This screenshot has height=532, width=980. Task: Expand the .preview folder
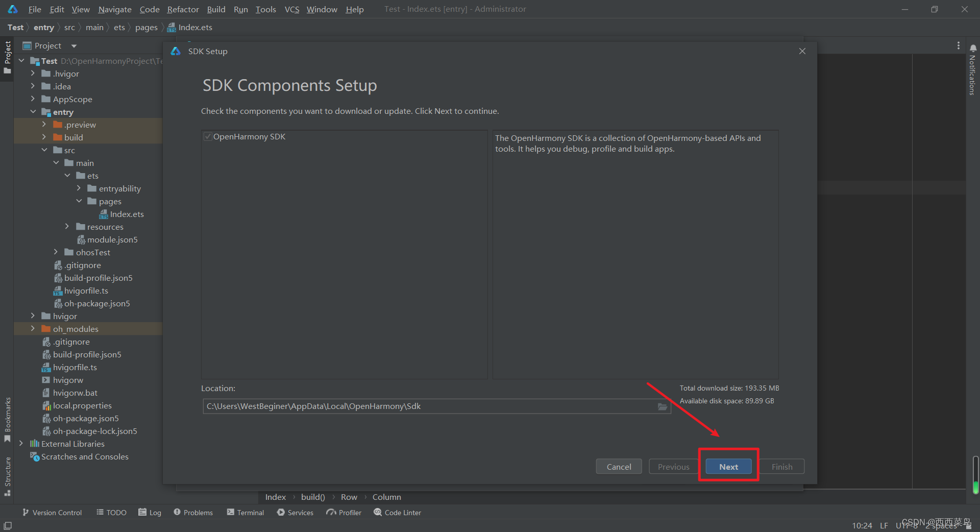[x=44, y=125]
